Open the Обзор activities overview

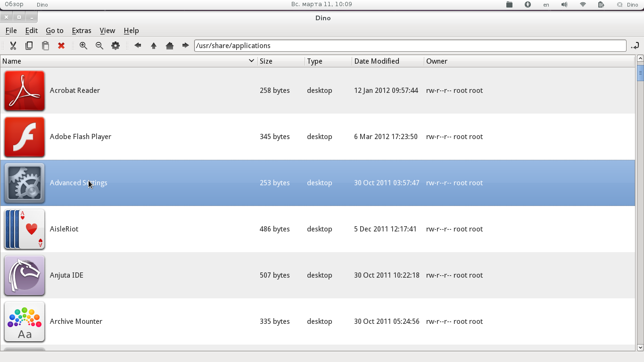[x=14, y=4]
